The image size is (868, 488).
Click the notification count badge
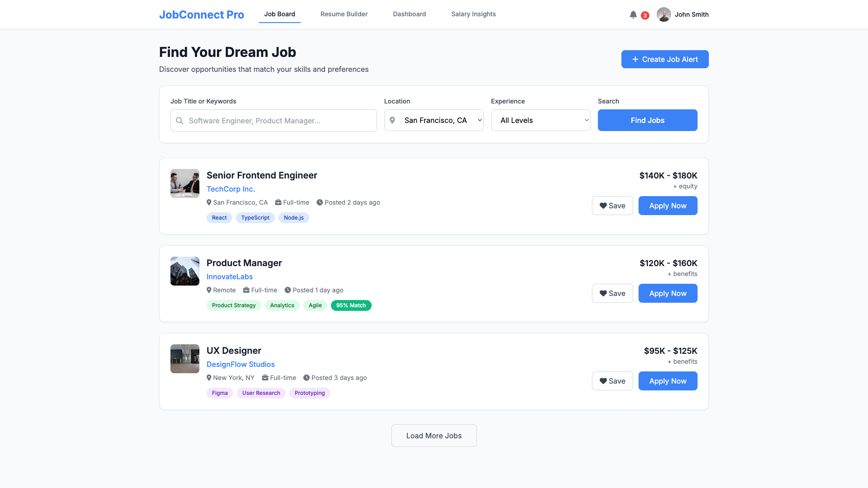645,15
